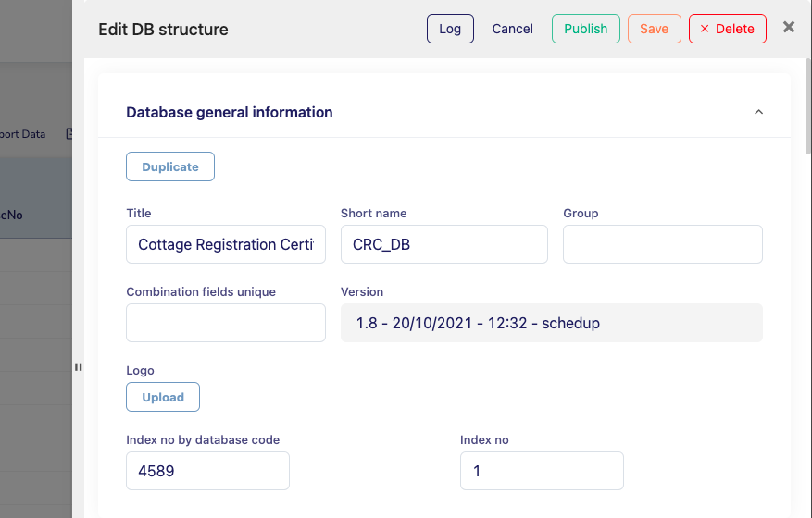The image size is (812, 518).
Task: Click the Short name label
Action: (373, 213)
